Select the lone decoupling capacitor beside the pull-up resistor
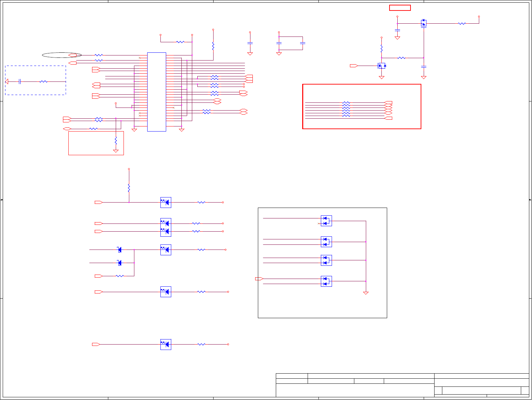The image size is (532, 400). point(250,43)
